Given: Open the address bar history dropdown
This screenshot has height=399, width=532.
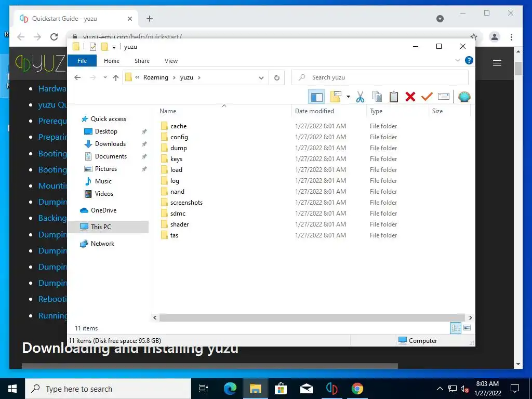Looking at the screenshot, I should [x=261, y=78].
